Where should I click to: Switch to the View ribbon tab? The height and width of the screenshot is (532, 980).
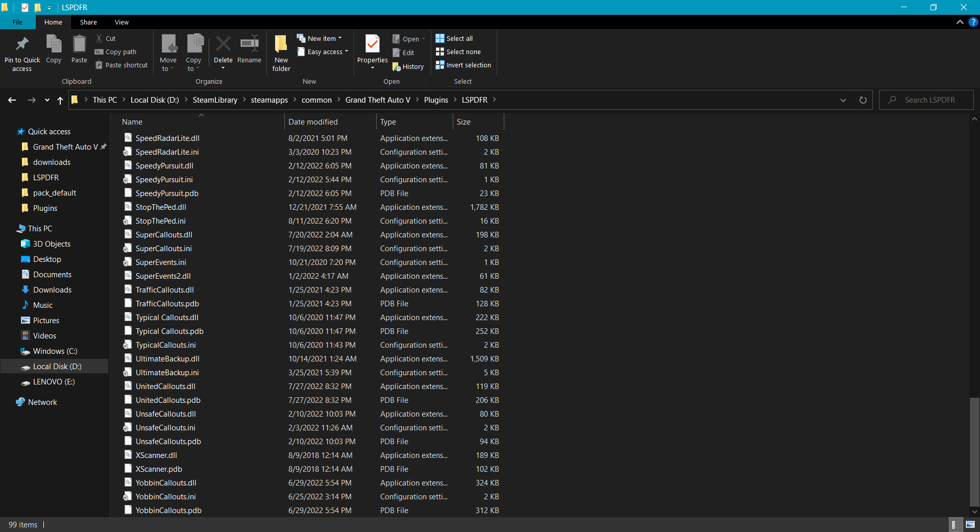coord(121,22)
